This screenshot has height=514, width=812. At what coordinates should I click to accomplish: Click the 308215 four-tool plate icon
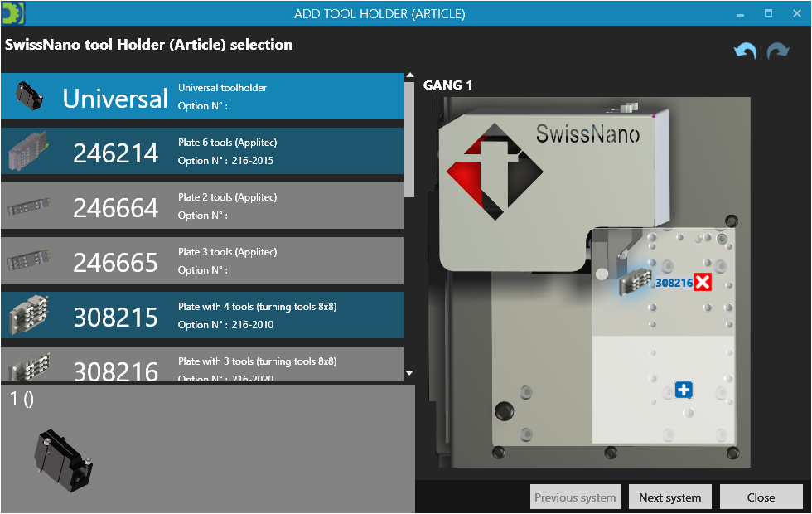(30, 316)
